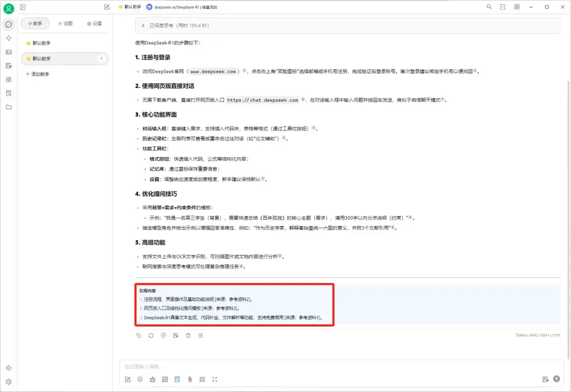The width and height of the screenshot is (571, 392).
Task: Click citation line 网页版入口及结构化提问模板
Action: pos(191,309)
